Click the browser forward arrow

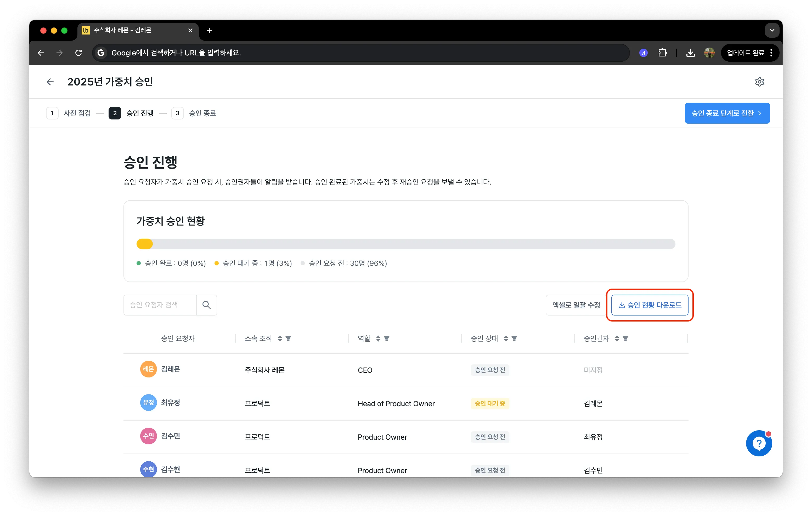(59, 53)
